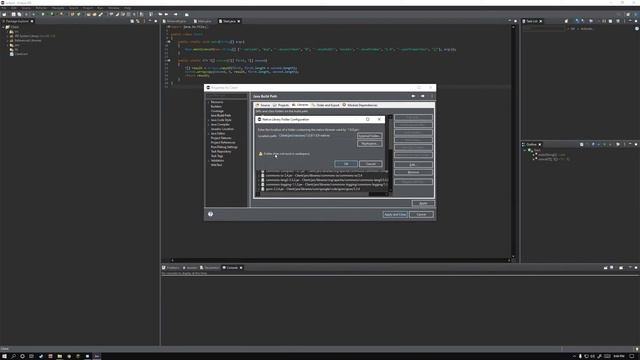Click the Edit button beside the libraries list

413,164
